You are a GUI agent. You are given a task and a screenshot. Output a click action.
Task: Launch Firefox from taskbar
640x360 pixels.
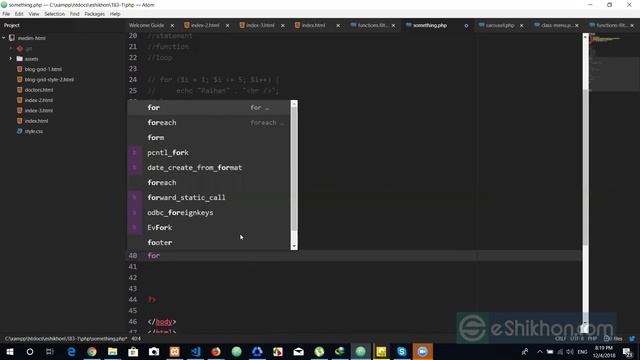pos(216,352)
